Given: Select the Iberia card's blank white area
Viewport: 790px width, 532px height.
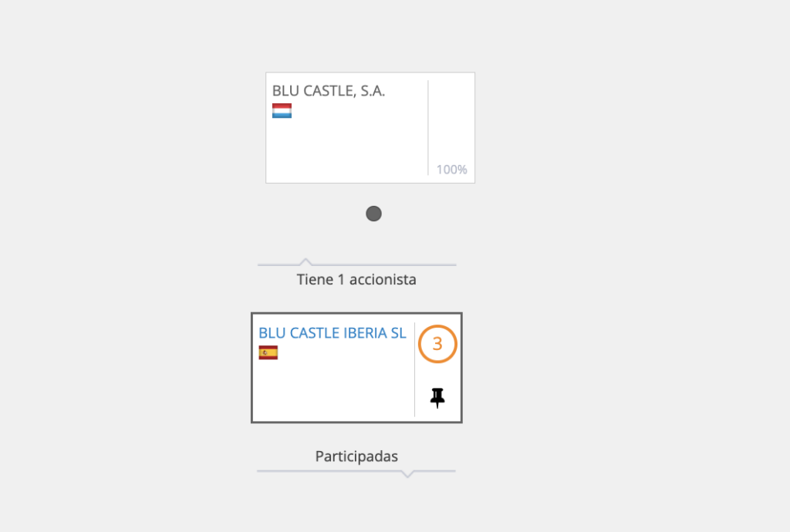Looking at the screenshot, I should point(332,389).
